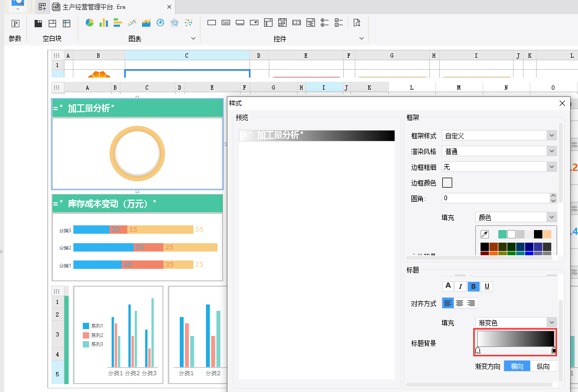Image resolution: width=578 pixels, height=392 pixels.
Task: Set gradient direction to 纵向 (vertical)
Action: click(543, 366)
